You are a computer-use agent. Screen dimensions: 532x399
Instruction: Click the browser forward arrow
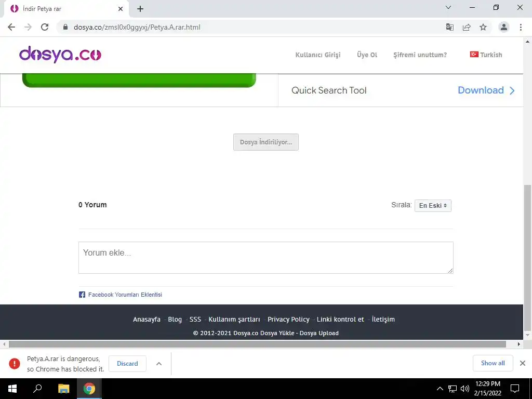pyautogui.click(x=28, y=27)
